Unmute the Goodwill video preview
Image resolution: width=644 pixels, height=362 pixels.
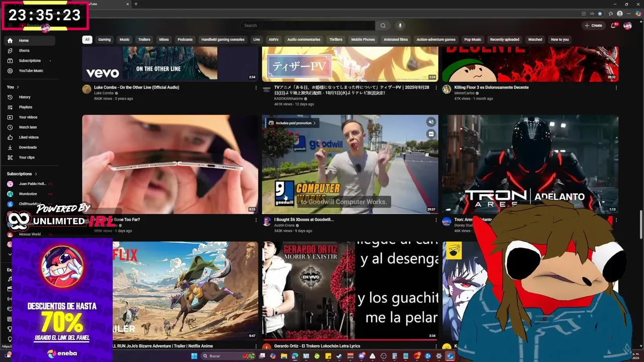click(x=431, y=122)
